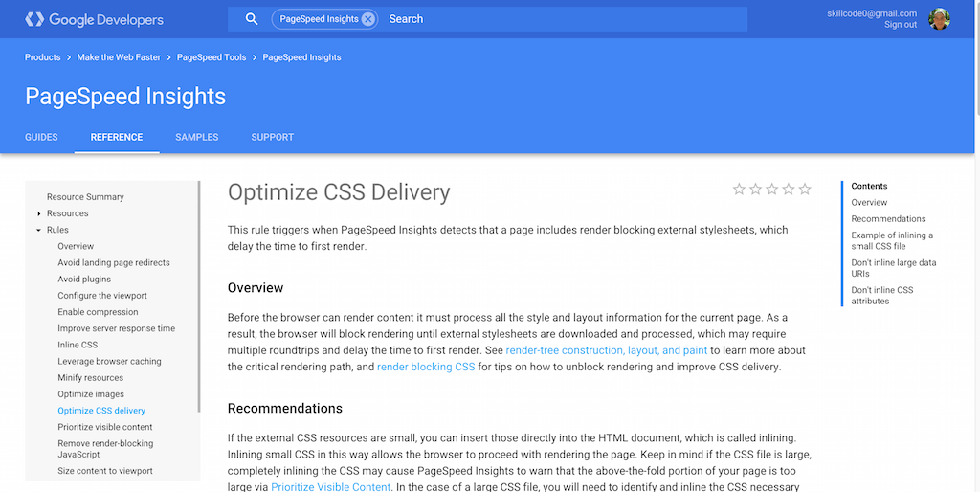Rate the page two stars

[x=756, y=189]
